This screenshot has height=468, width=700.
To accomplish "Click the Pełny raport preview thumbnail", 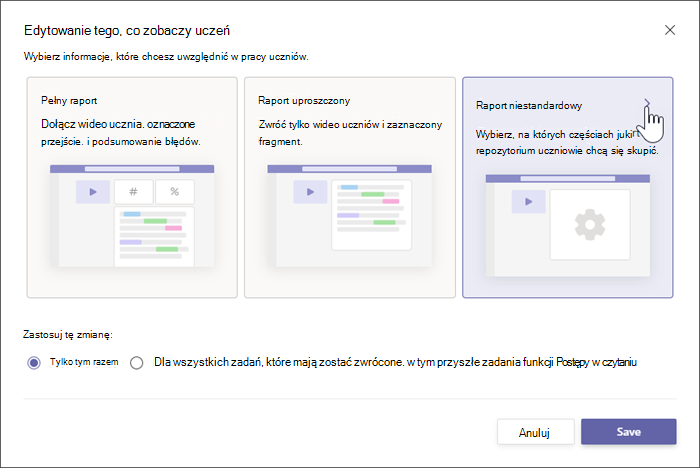I will coord(132,216).
